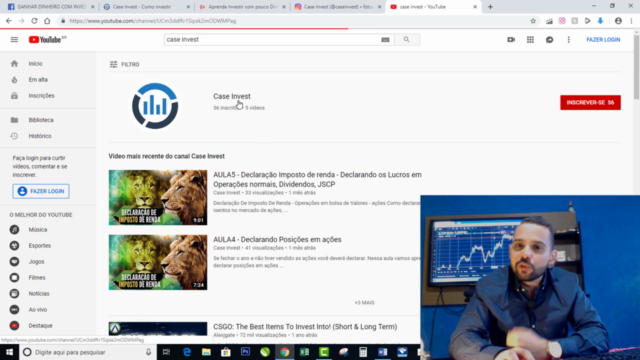Open the three-dot settings menu on YouTube
Screen dimensions: 640x360
tap(569, 40)
